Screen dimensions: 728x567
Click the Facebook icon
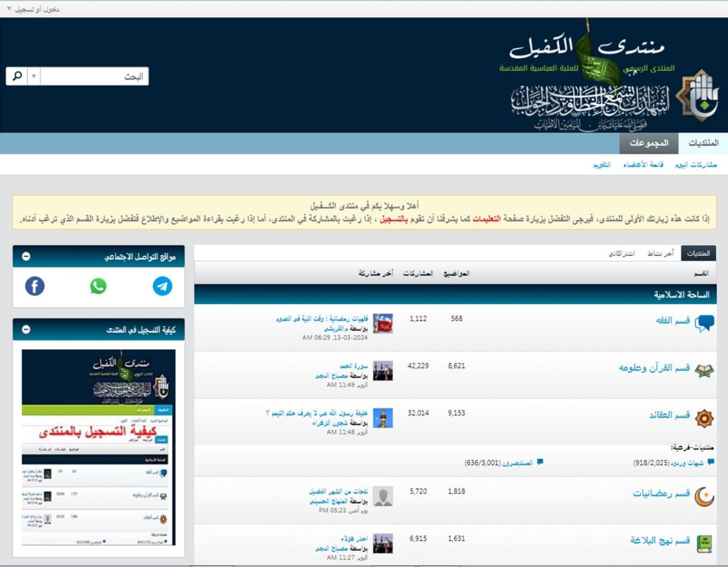point(35,286)
